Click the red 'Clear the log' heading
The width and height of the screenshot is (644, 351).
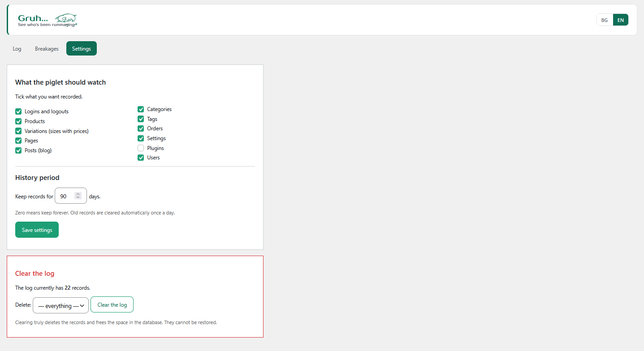pyautogui.click(x=35, y=274)
